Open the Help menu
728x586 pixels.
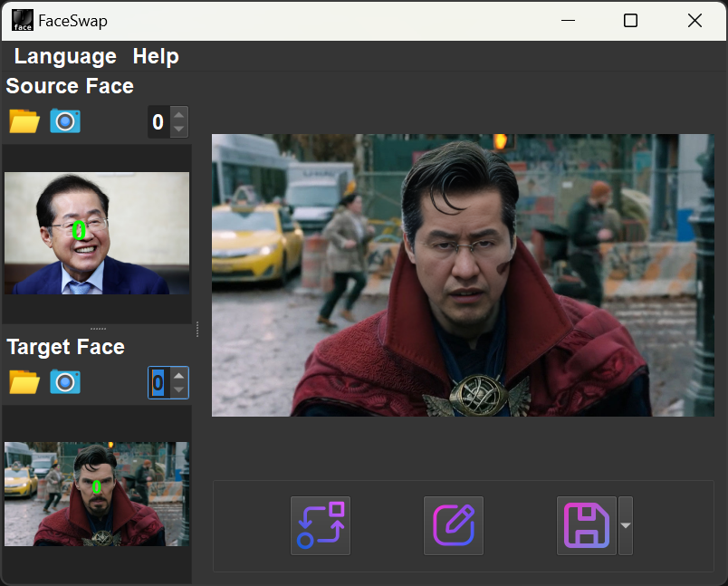(156, 57)
